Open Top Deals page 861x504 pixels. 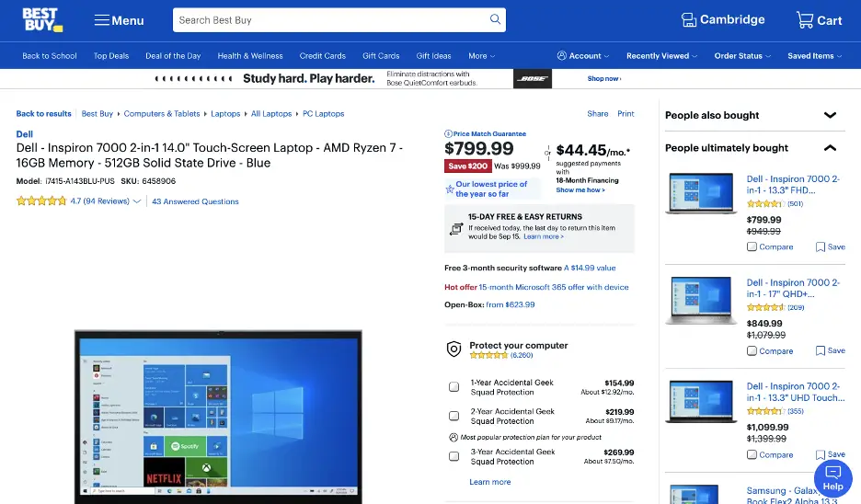click(111, 56)
